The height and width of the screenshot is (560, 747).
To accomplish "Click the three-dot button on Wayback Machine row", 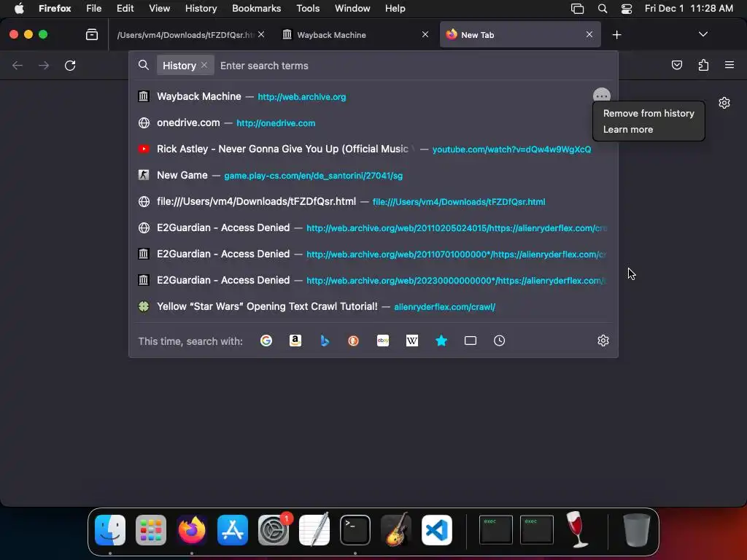I will [x=602, y=96].
